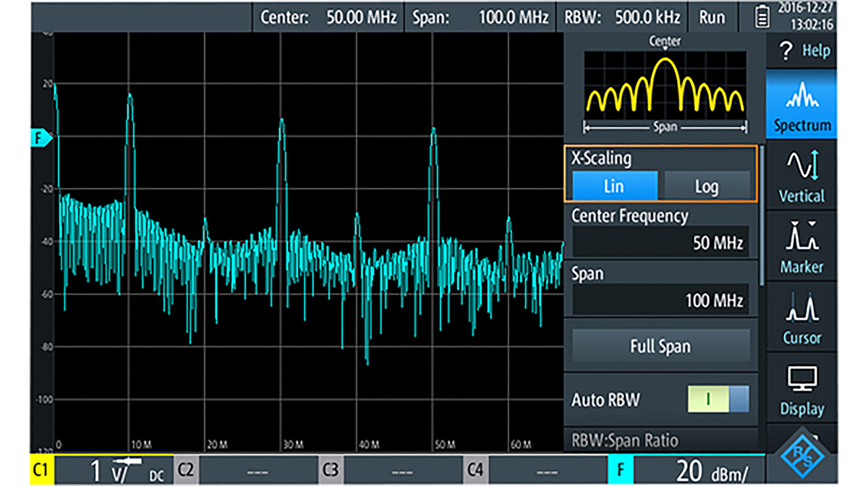Activate channel C2

point(185,469)
